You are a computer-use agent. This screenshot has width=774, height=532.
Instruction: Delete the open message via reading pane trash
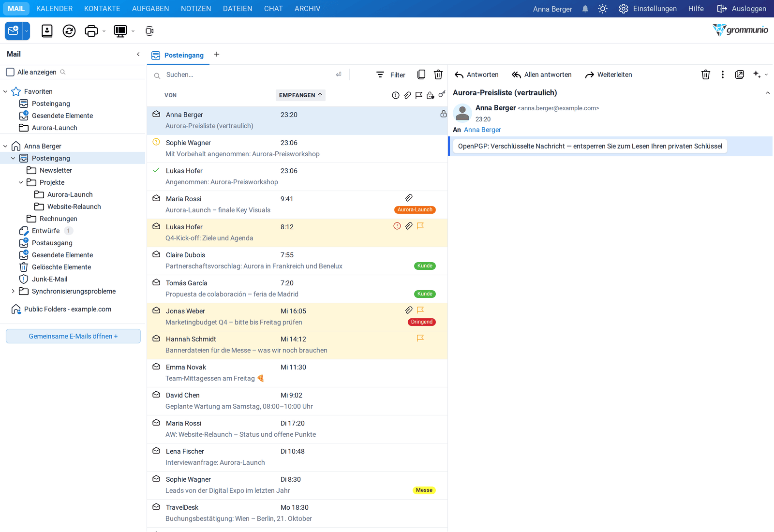[706, 74]
